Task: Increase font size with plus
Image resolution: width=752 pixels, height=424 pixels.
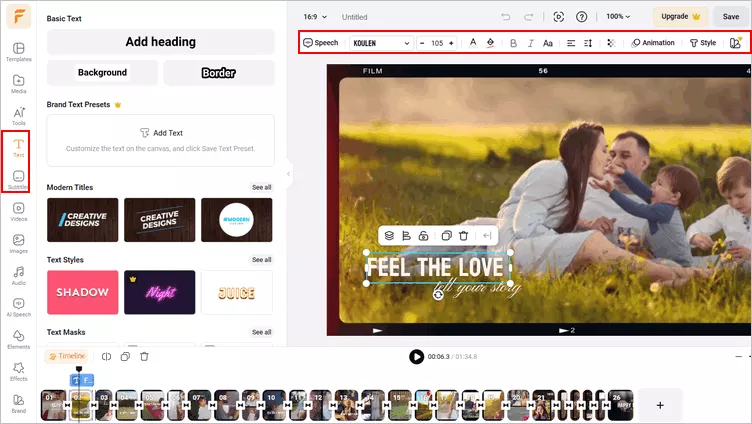Action: click(451, 43)
